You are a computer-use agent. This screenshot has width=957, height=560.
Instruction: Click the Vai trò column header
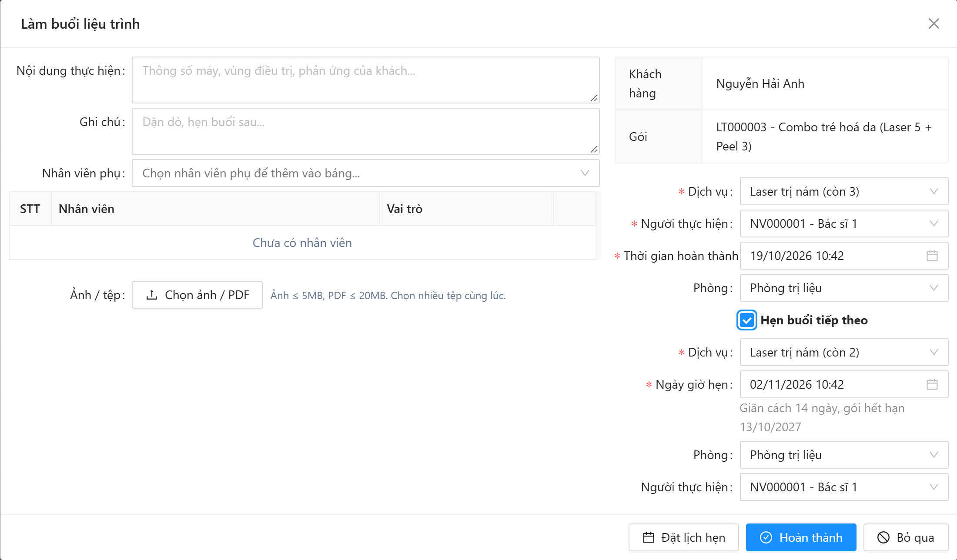coord(466,209)
